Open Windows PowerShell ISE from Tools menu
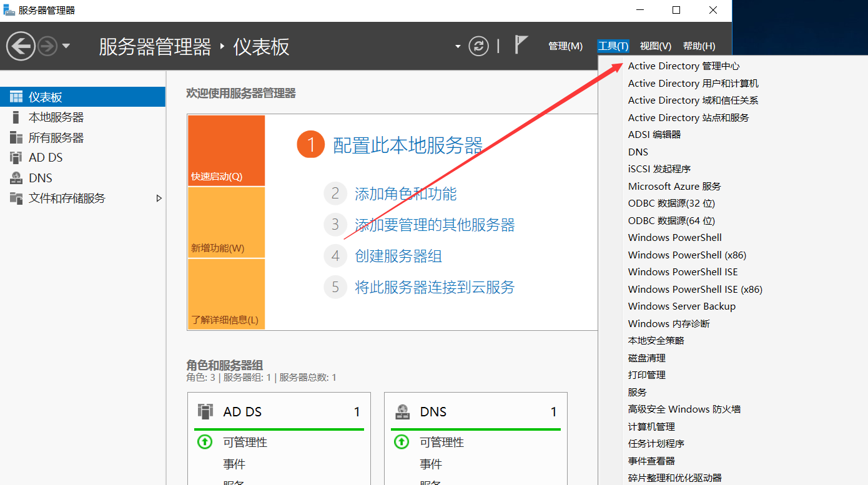This screenshot has height=485, width=868. point(683,272)
